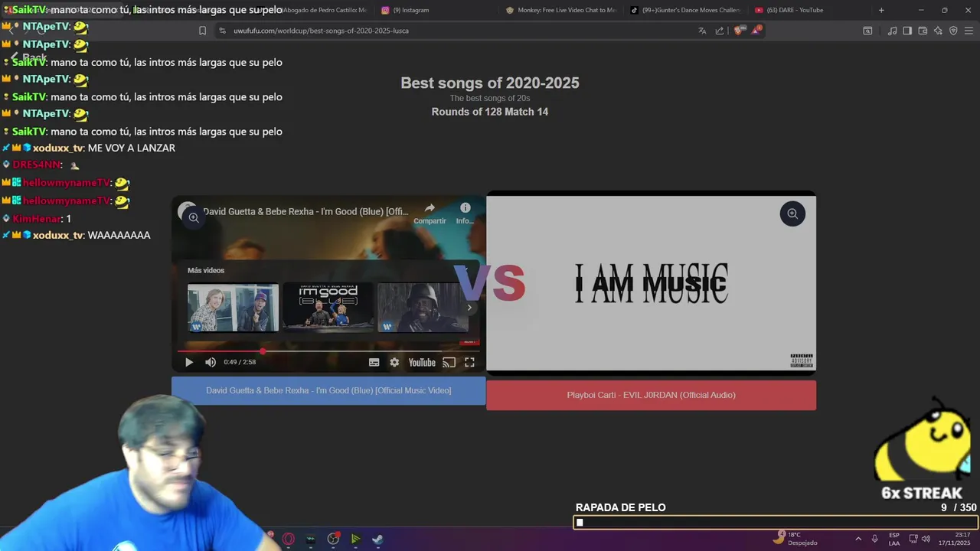Vote for Playboi Carti - EVIL J0RDAN
The image size is (980, 551).
651,395
